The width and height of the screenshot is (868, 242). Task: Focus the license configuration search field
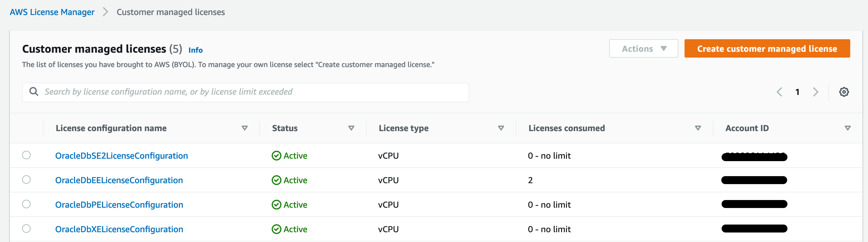tap(245, 92)
